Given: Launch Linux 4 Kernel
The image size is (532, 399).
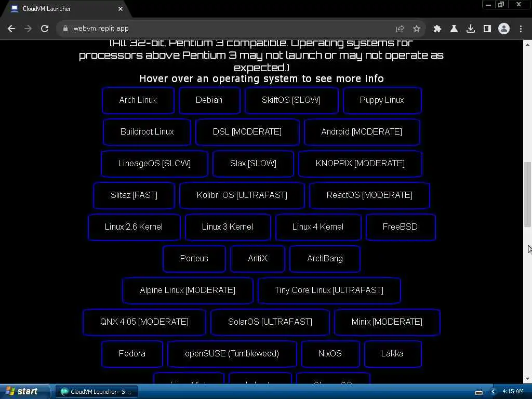Looking at the screenshot, I should point(318,227).
